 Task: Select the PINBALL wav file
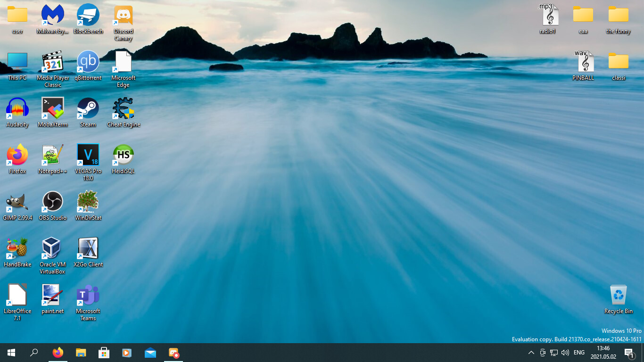click(583, 66)
